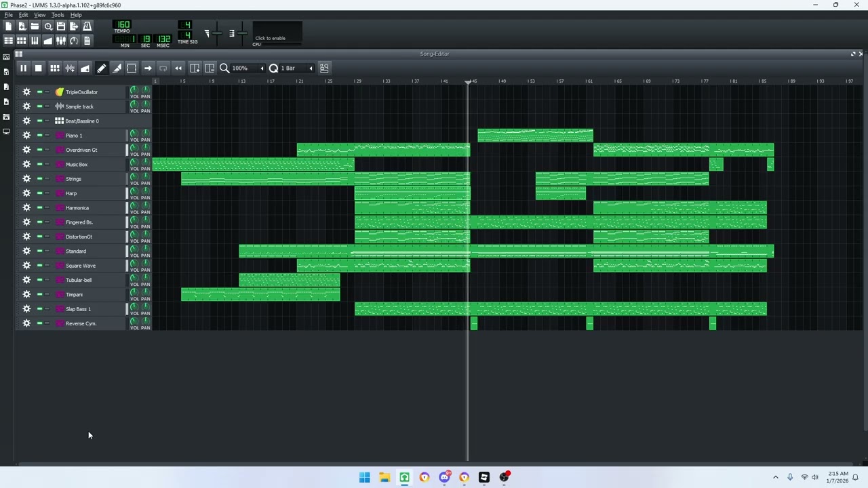Add an automation track icon
The height and width of the screenshot is (488, 868).
coord(85,68)
